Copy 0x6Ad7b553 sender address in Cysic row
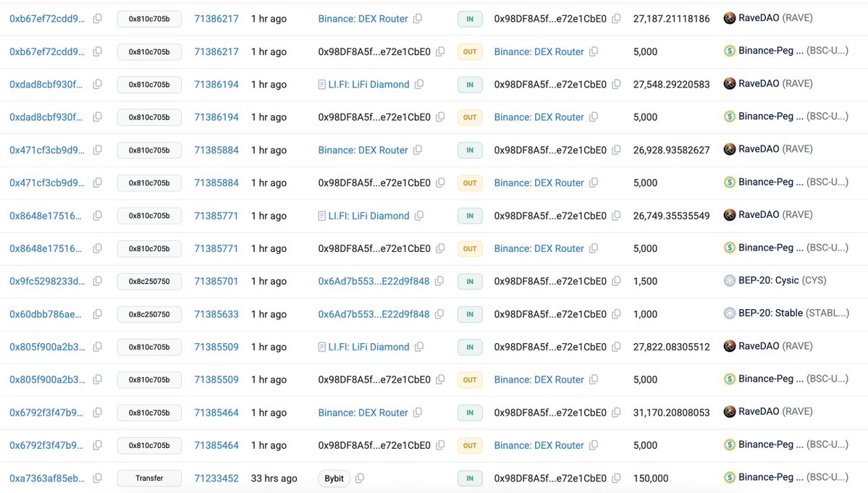The image size is (868, 493). 439,281
